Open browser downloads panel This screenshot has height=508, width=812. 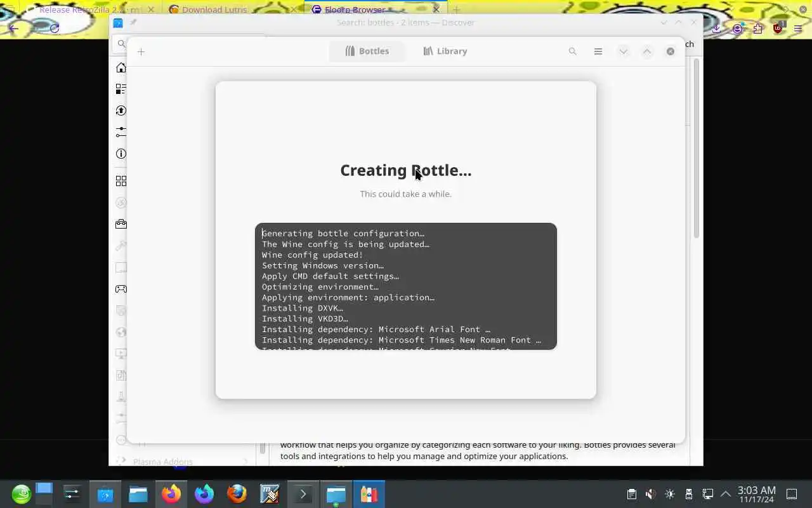click(x=716, y=29)
